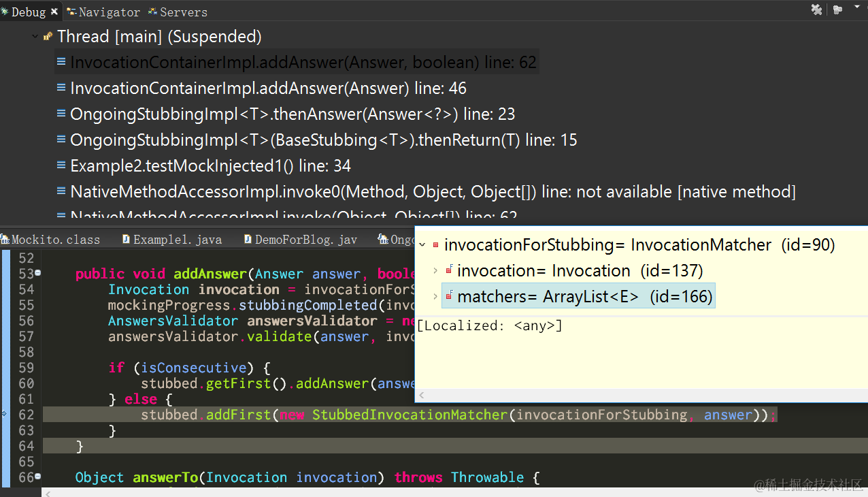Expand the matchers= ArrayList<E> (id=166) node
This screenshot has height=497, width=868.
tap(435, 297)
